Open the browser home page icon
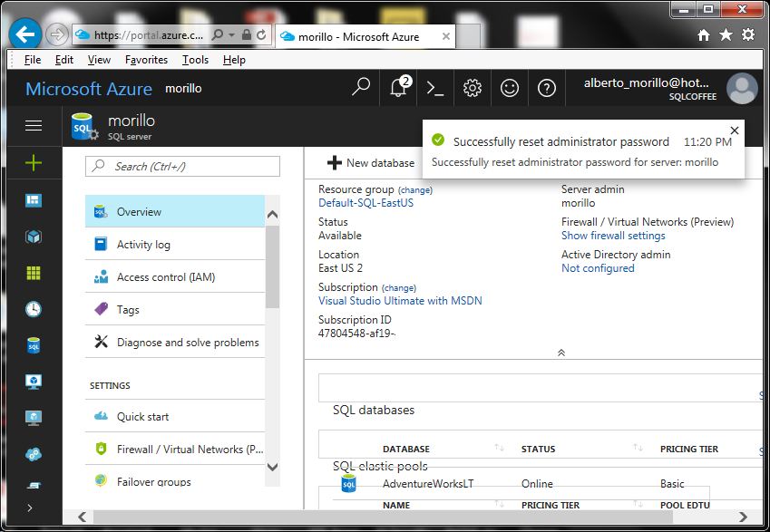Screen dimensions: 770x532 pos(704,34)
